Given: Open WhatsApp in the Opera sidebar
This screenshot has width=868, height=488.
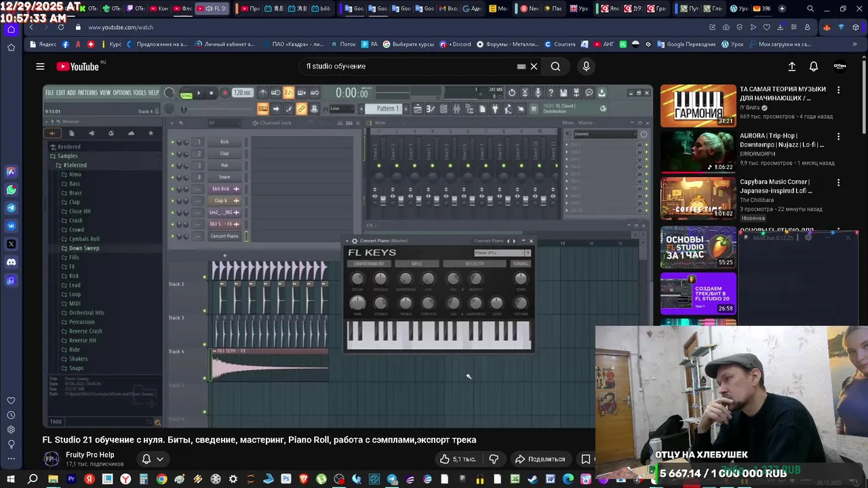Looking at the screenshot, I should 11,190.
